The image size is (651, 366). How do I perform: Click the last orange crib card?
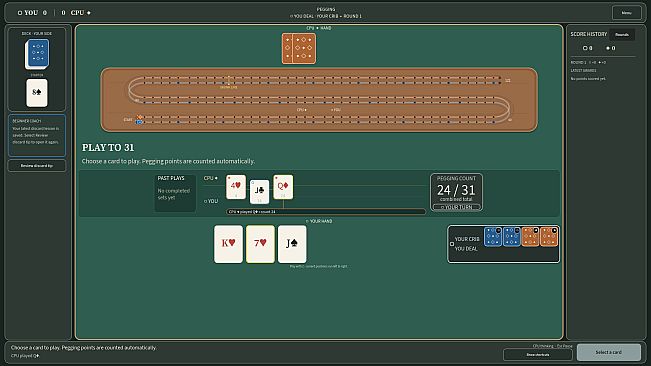pos(549,237)
